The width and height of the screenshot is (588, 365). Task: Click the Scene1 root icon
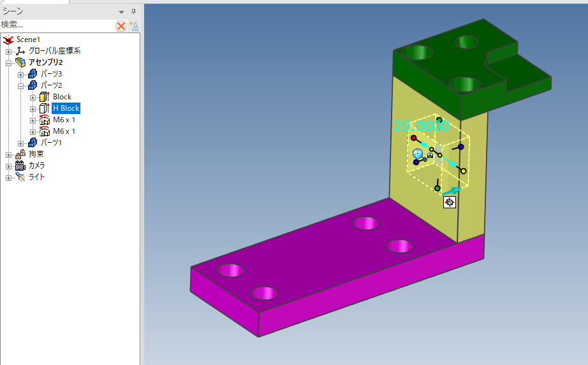[x=9, y=39]
